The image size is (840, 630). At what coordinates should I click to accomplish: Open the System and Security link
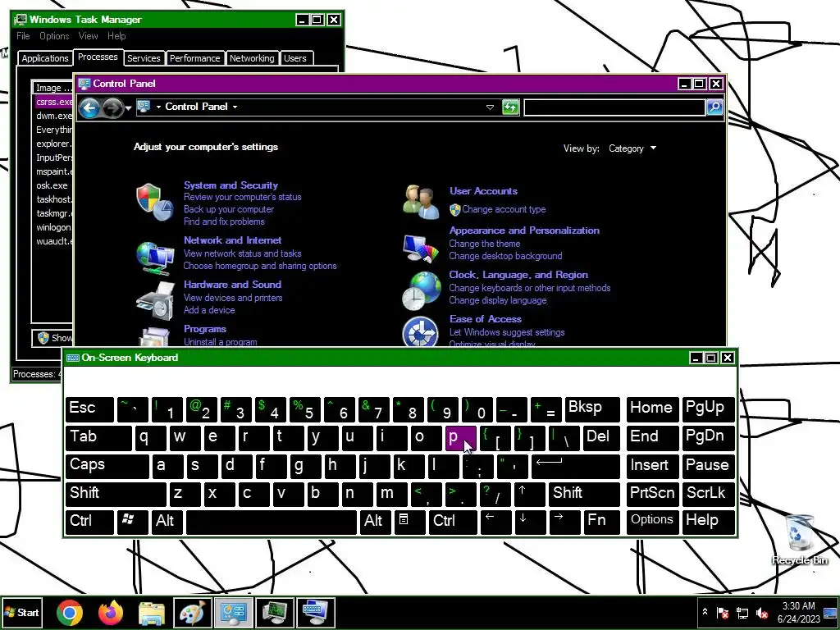pyautogui.click(x=231, y=185)
